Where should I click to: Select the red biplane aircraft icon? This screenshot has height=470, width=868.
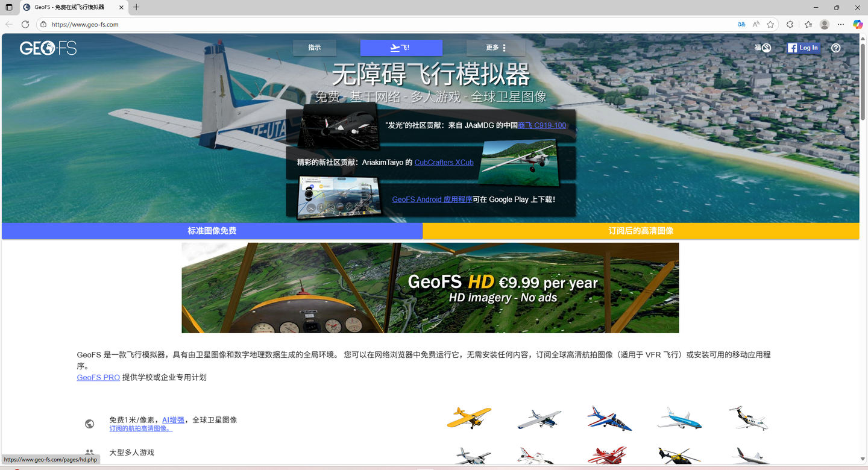click(608, 456)
